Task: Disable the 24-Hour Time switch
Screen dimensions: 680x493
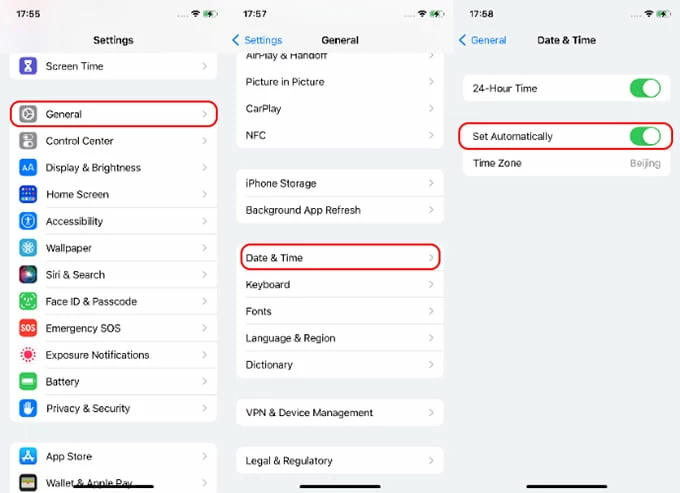Action: pos(645,88)
